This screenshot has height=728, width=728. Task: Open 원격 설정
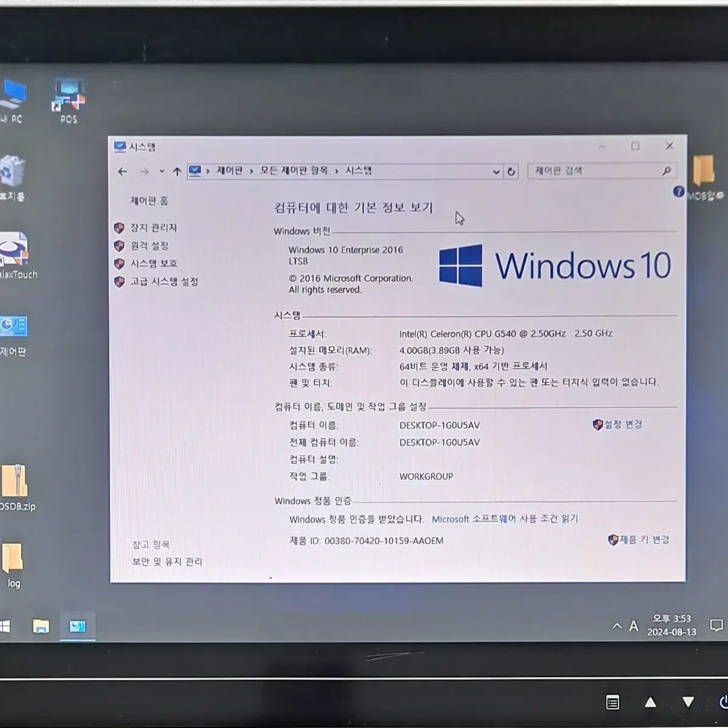149,246
